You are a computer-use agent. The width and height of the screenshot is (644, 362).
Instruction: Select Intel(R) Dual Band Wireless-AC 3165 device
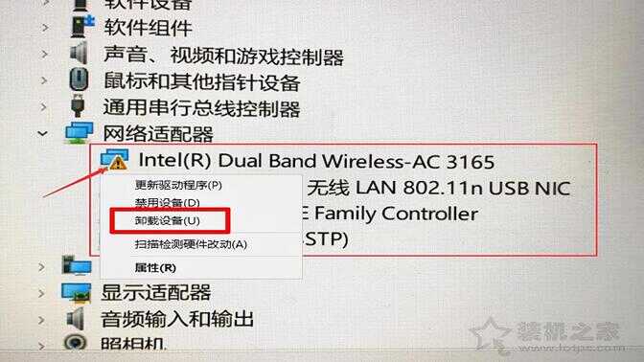click(316, 161)
